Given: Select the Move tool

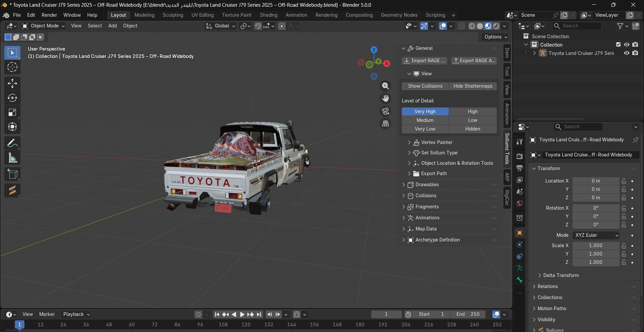Looking at the screenshot, I should pyautogui.click(x=12, y=83).
